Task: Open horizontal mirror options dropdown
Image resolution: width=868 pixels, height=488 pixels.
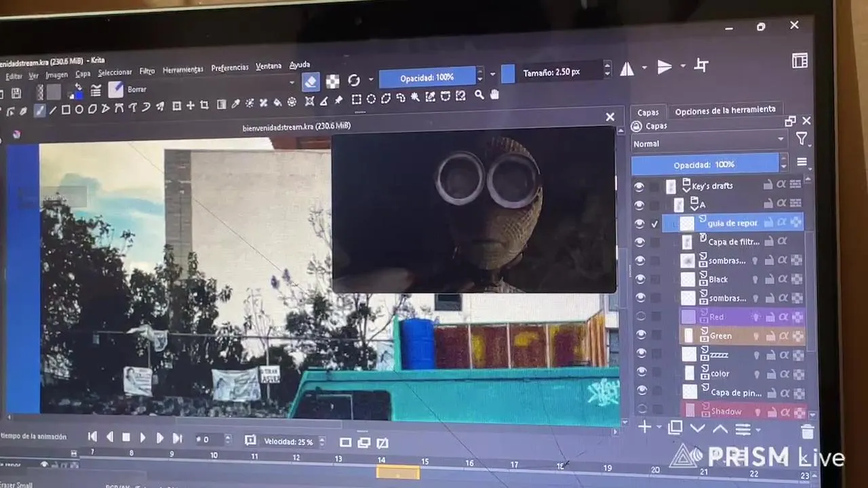Action: click(644, 68)
